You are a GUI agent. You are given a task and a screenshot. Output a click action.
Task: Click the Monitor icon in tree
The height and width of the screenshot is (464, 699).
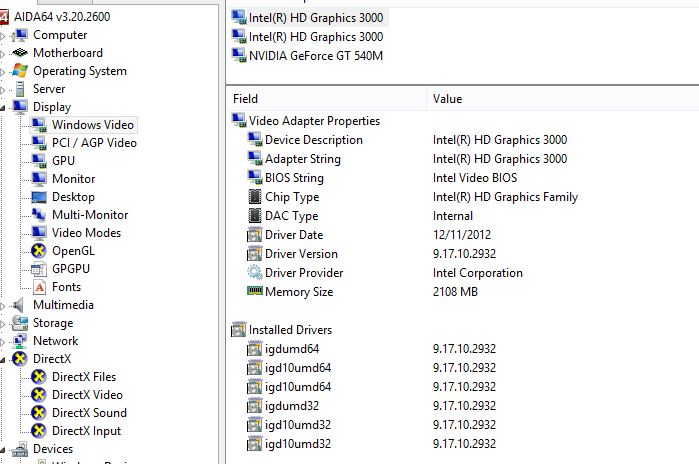pyautogui.click(x=39, y=179)
